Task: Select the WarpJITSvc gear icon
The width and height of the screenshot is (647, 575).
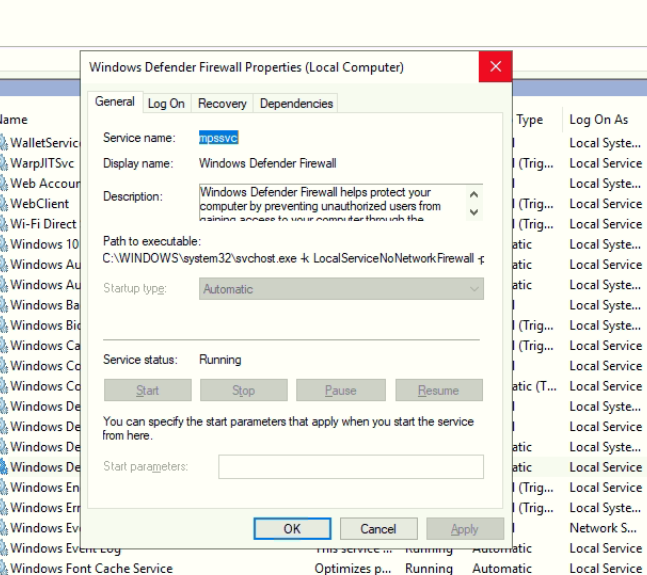Action: [4, 163]
